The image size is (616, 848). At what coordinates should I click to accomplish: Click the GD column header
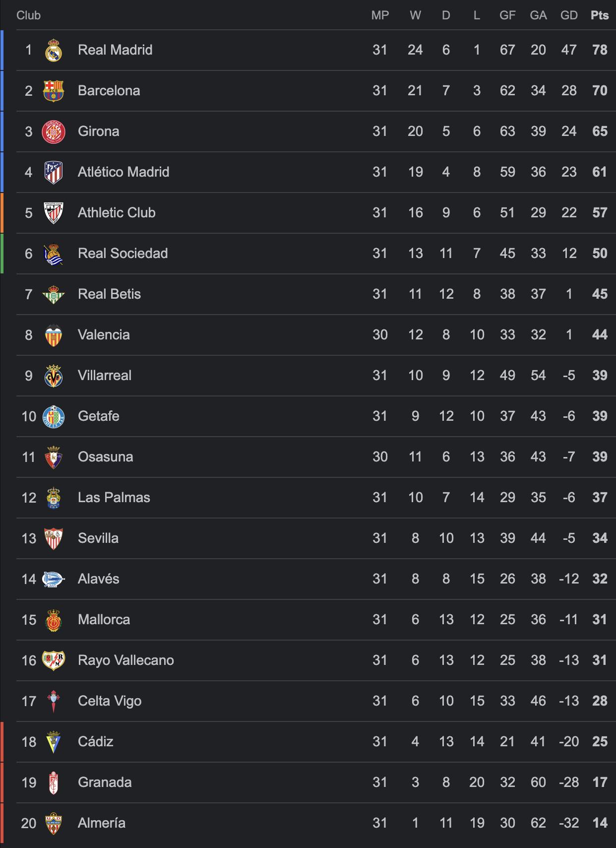pos(569,15)
